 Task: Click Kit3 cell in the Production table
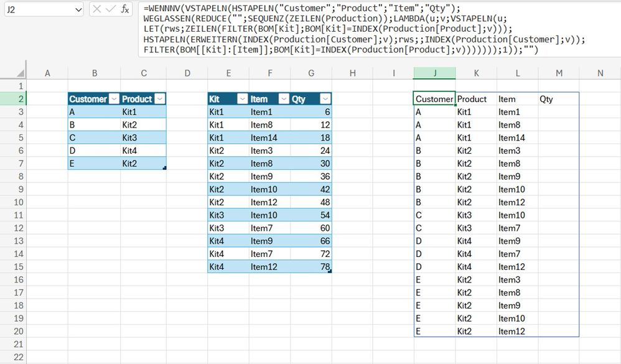click(144, 138)
